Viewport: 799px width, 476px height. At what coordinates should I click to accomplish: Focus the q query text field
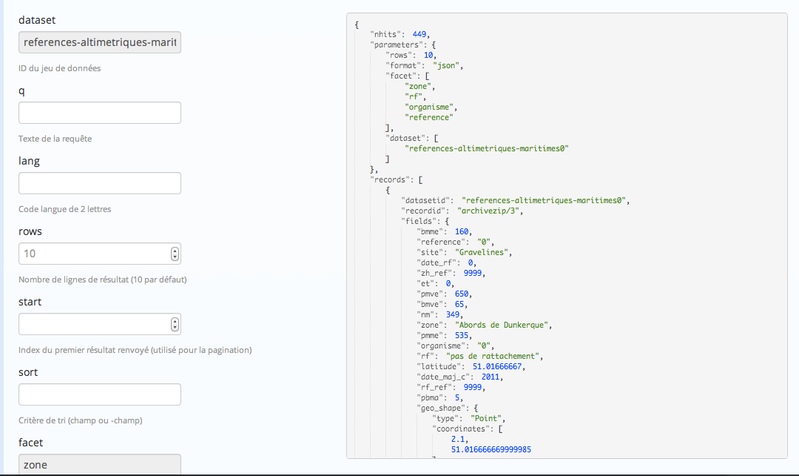tap(99, 113)
